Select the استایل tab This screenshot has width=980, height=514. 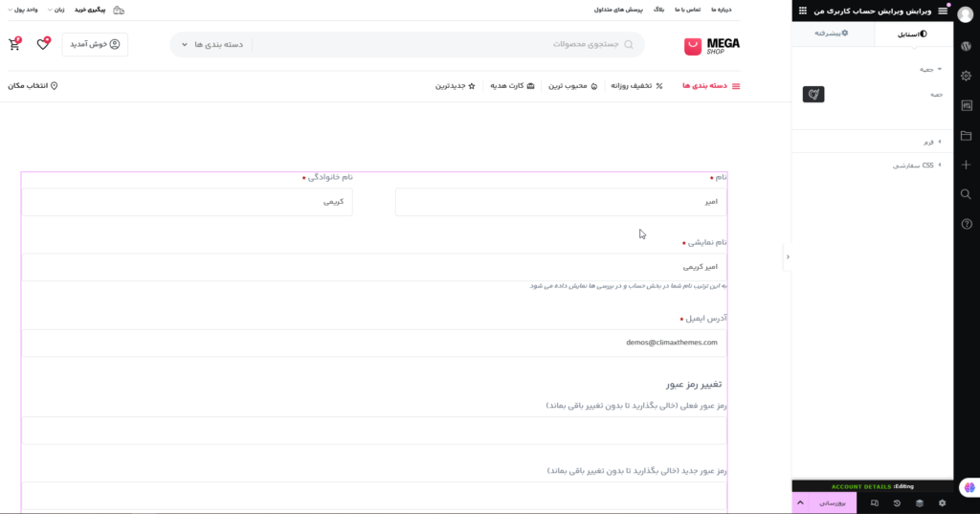(x=913, y=34)
